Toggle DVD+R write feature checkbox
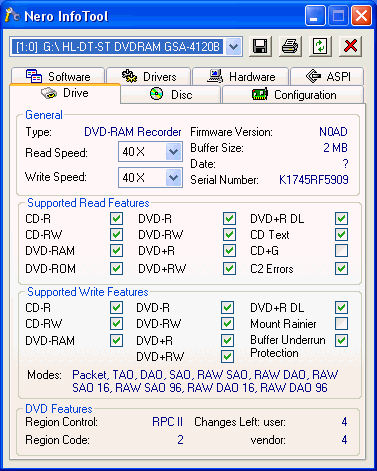 coord(227,341)
